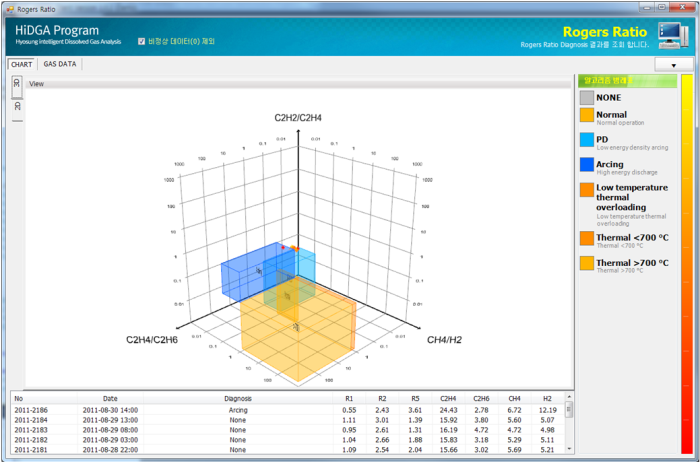
Task: Open the GAS DATA tab
Action: [60, 64]
